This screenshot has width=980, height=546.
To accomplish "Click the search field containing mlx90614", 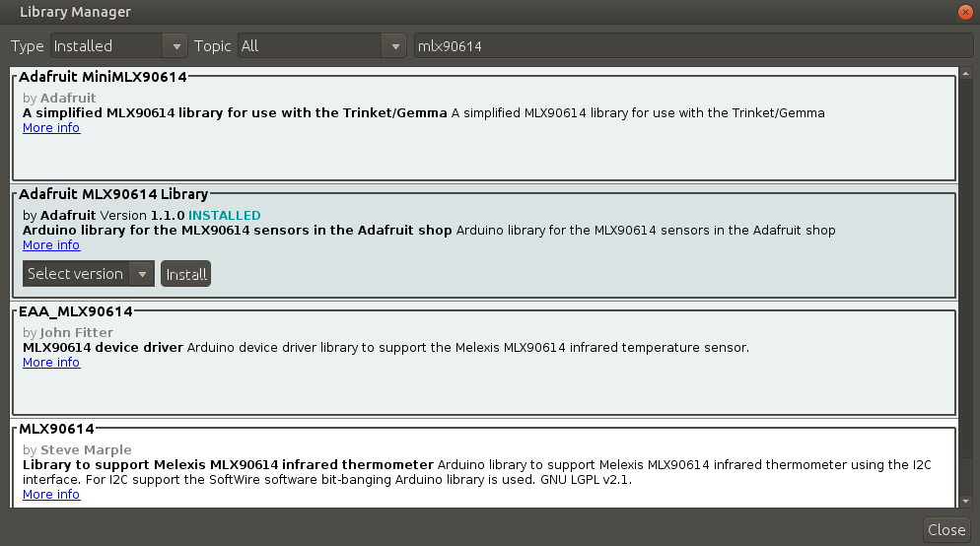I will coord(692,46).
